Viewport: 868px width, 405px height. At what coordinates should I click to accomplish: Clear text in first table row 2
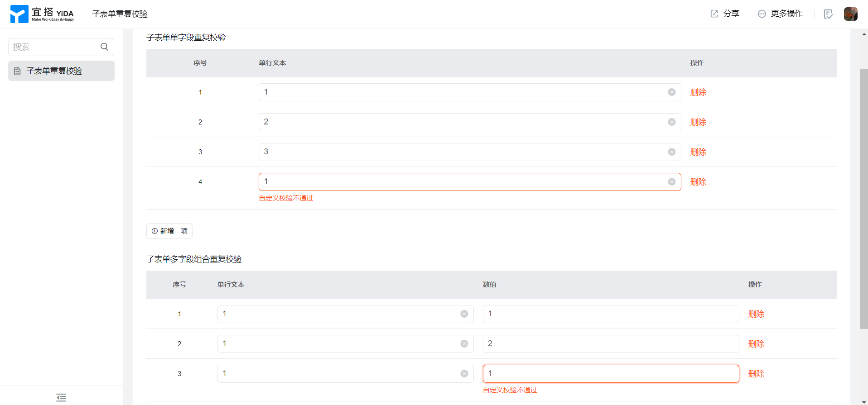(x=671, y=122)
